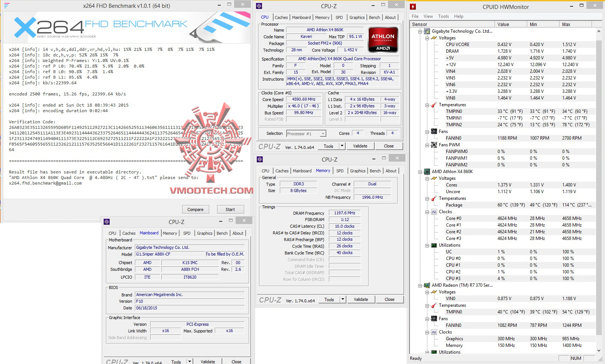This screenshot has width=605, height=364.
Task: Click the thermometer icon for Temperatures under AMD Radeon
Action: (434, 305)
